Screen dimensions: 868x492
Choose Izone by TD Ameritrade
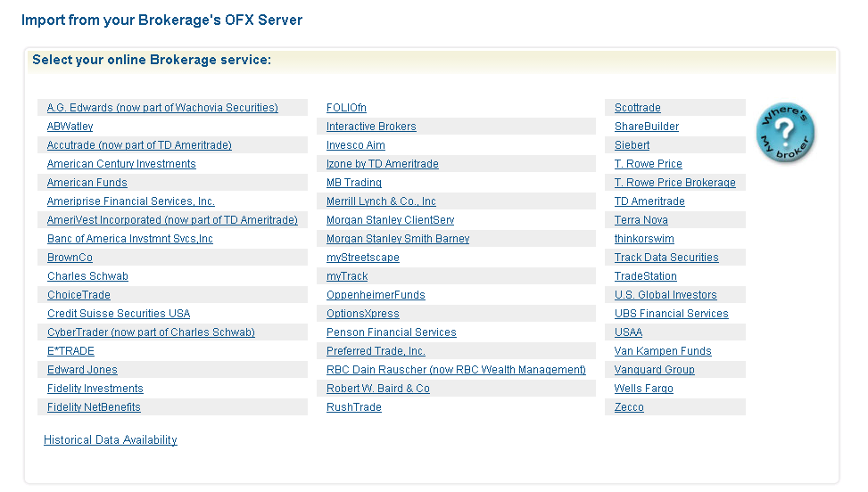382,164
